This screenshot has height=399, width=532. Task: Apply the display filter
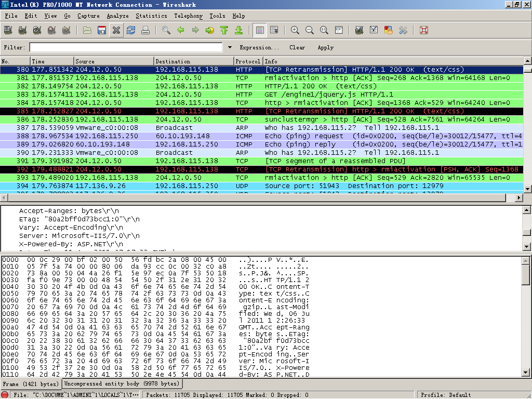click(325, 47)
